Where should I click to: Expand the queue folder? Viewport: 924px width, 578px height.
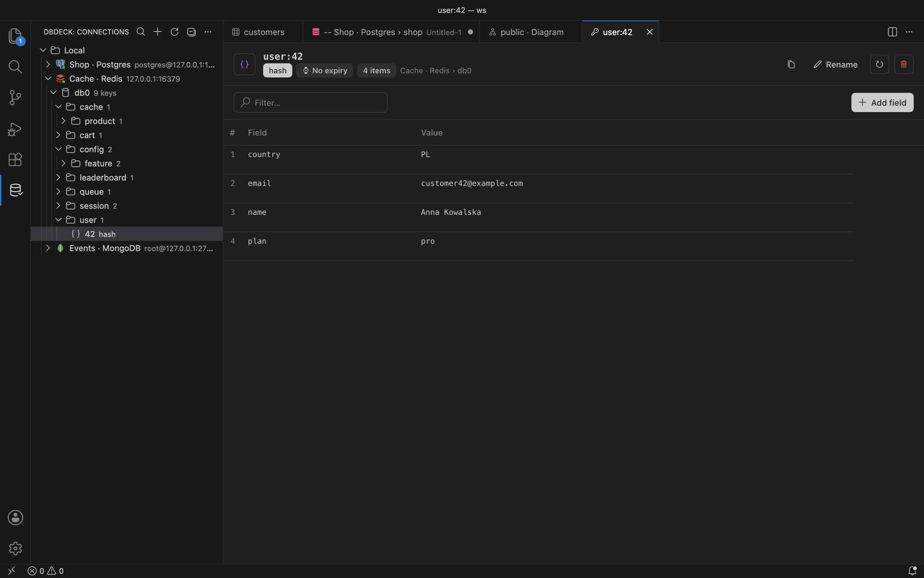tap(58, 192)
